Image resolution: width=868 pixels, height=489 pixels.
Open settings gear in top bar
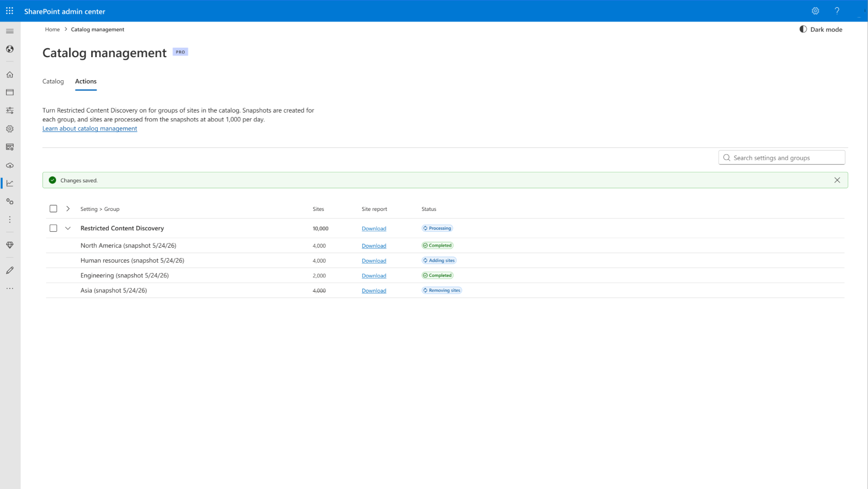click(815, 11)
